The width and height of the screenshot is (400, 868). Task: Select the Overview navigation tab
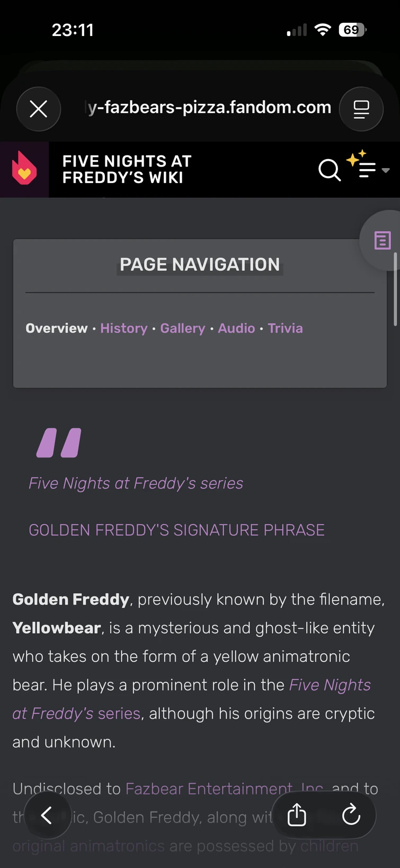(x=57, y=328)
